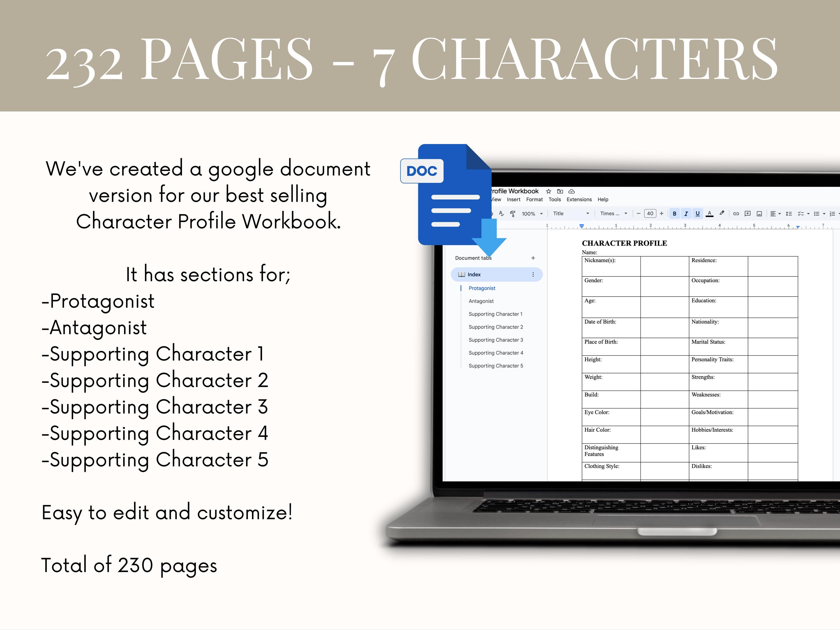Viewport: 840px width, 630px height.
Task: Open the Index tab options menu
Action: [533, 274]
